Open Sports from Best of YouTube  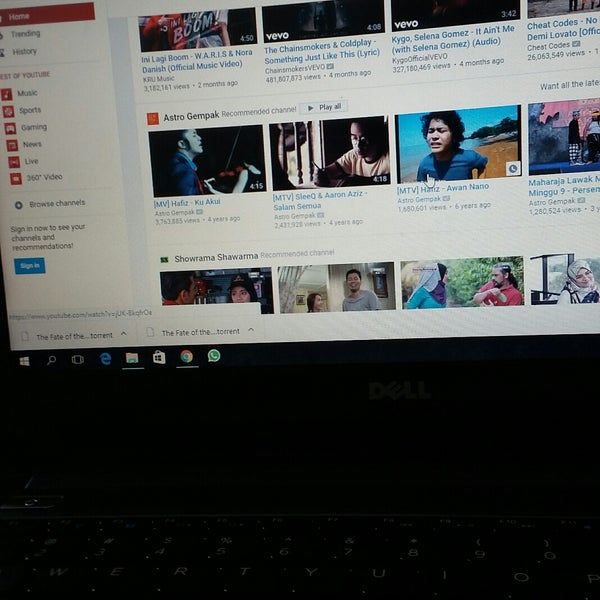30,110
